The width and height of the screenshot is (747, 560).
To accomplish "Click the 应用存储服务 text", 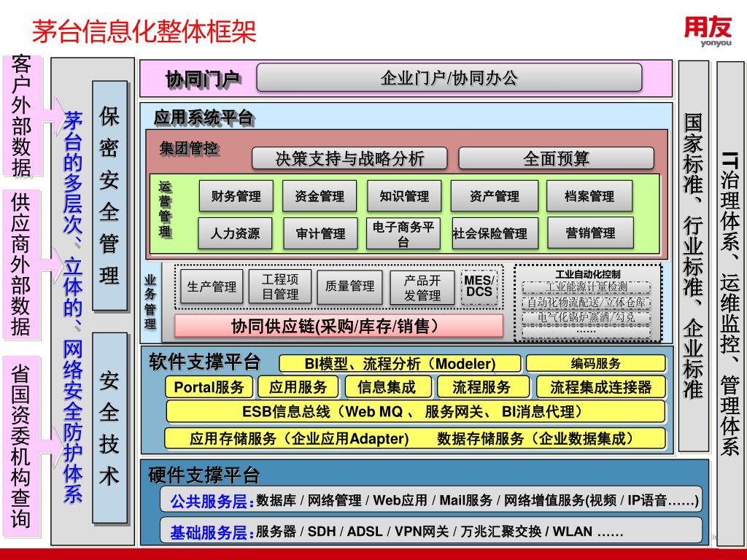I will coord(299,438).
